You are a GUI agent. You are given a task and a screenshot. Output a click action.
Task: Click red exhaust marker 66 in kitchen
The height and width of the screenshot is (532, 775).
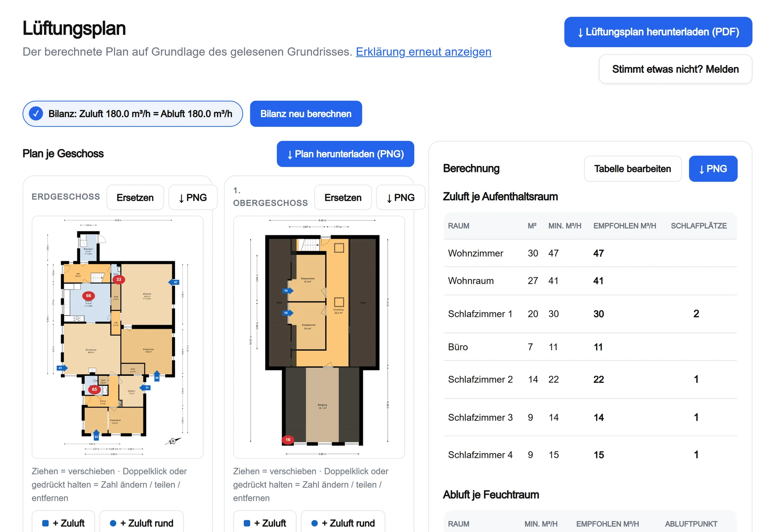(88, 296)
